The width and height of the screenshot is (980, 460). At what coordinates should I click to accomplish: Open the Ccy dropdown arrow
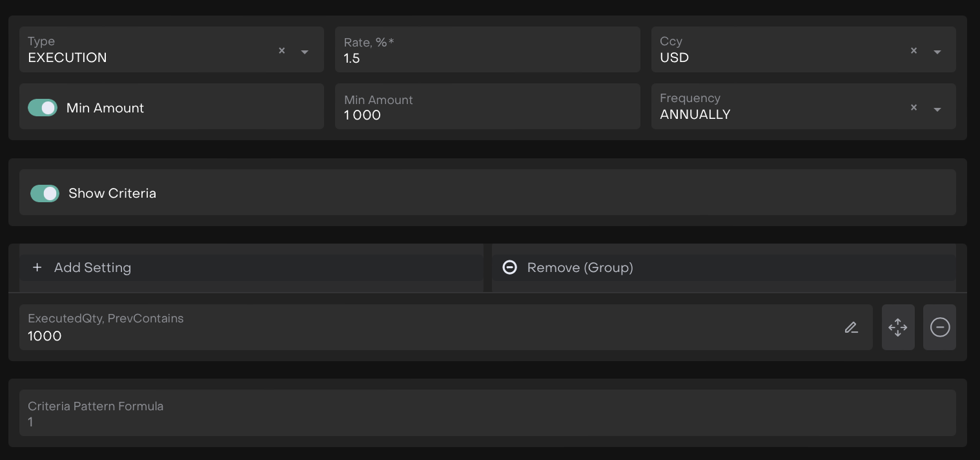pos(937,52)
